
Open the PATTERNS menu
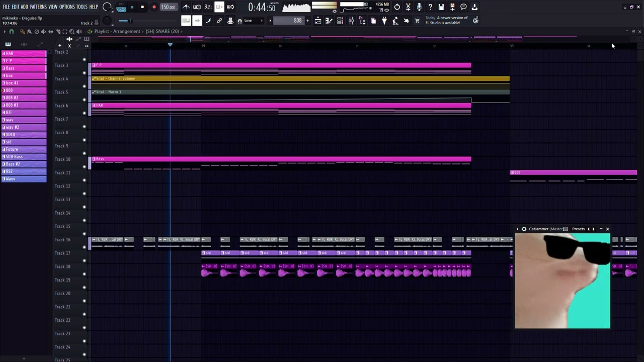[x=38, y=7]
